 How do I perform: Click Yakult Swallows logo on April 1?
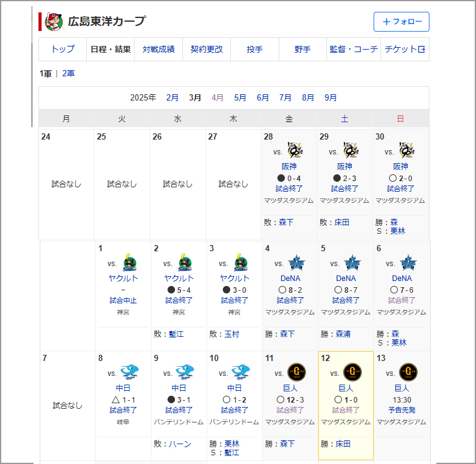click(x=130, y=262)
